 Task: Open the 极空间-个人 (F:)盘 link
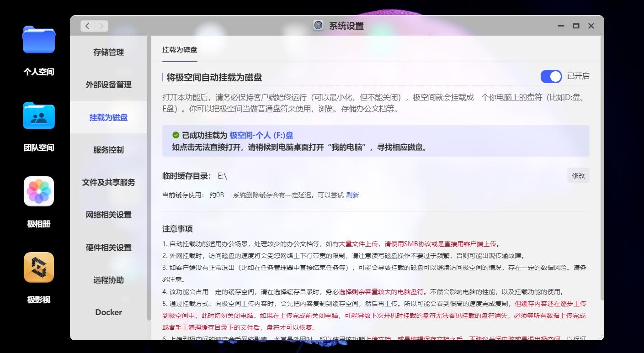(x=261, y=135)
